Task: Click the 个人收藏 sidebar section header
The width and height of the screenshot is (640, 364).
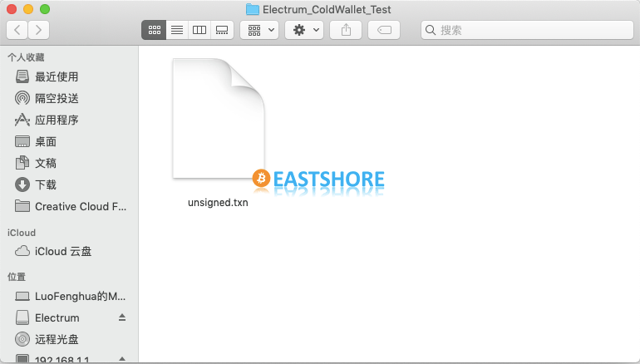Action: (x=26, y=57)
